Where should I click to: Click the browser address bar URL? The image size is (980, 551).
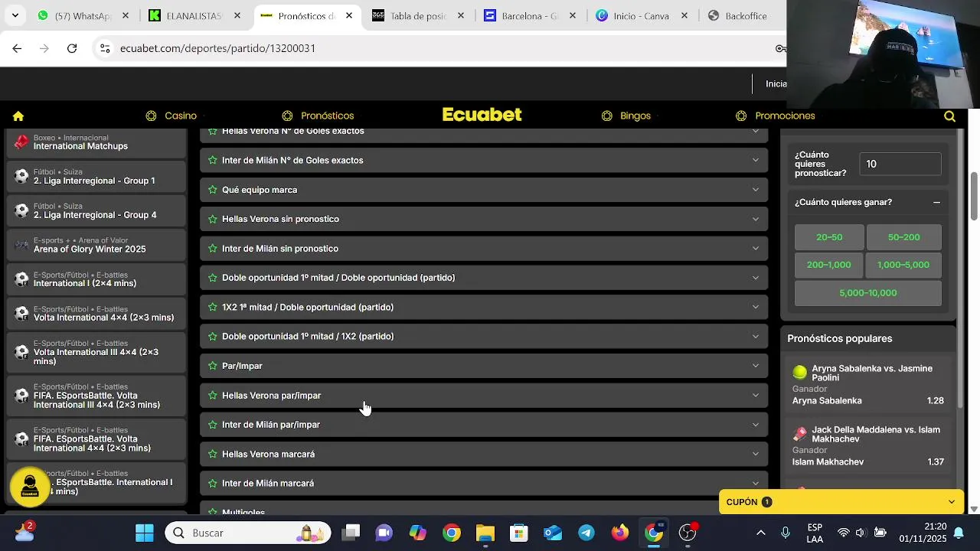pos(217,48)
